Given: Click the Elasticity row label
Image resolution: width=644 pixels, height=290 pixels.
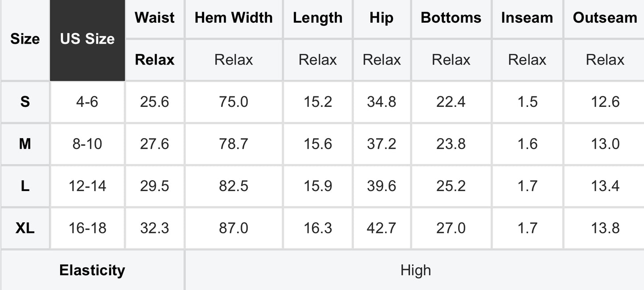Looking at the screenshot, I should [x=92, y=270].
